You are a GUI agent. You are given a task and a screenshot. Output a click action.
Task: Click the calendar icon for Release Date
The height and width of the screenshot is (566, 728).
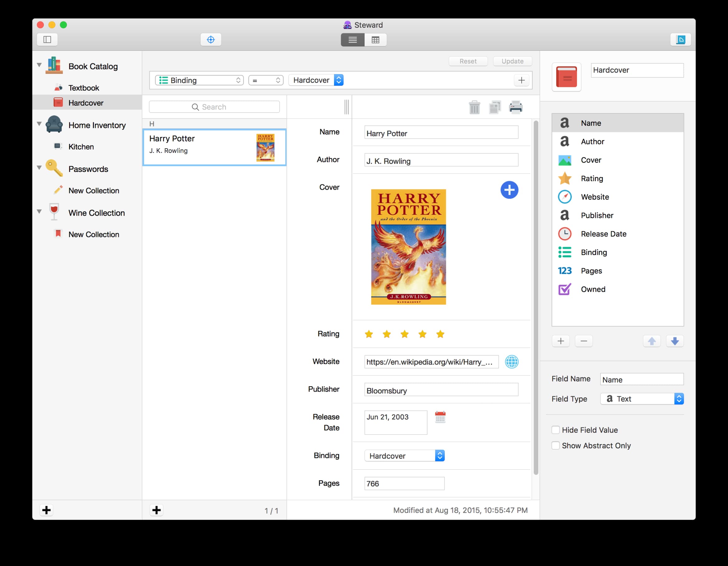click(x=440, y=417)
